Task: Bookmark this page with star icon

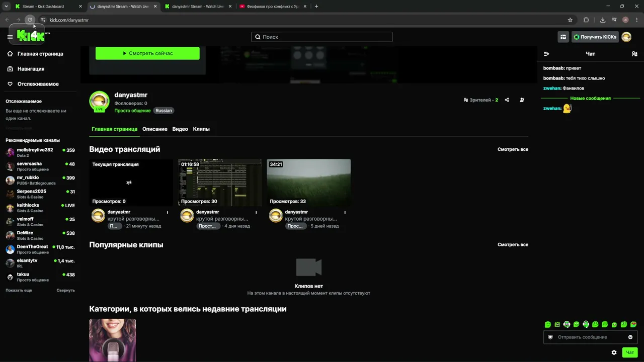Action: 570,20
